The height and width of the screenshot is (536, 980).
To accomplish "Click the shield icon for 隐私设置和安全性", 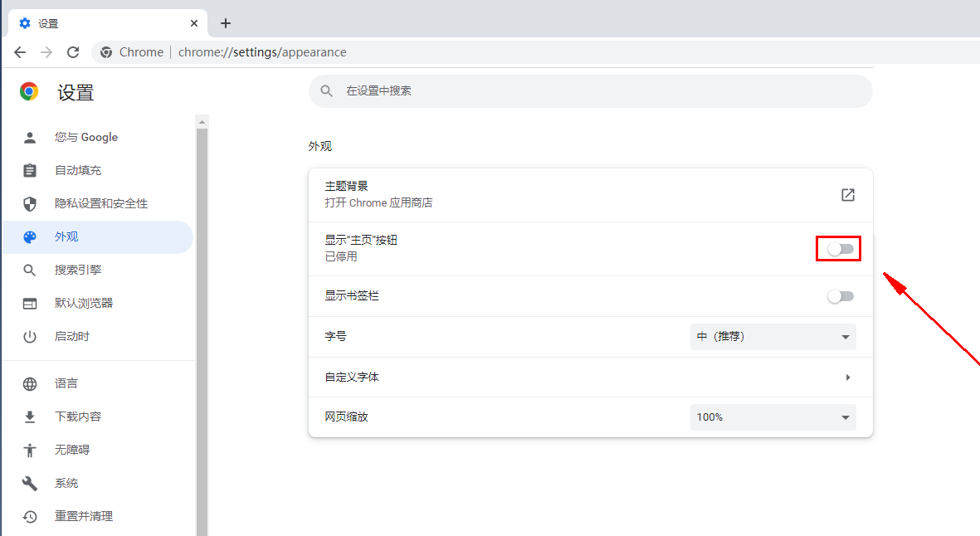I will [30, 204].
